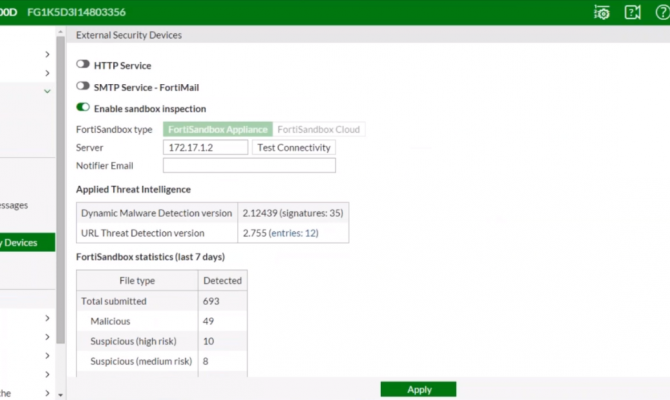The image size is (670, 400).
Task: Expand the second sidebar chevron from the top
Action: [47, 73]
